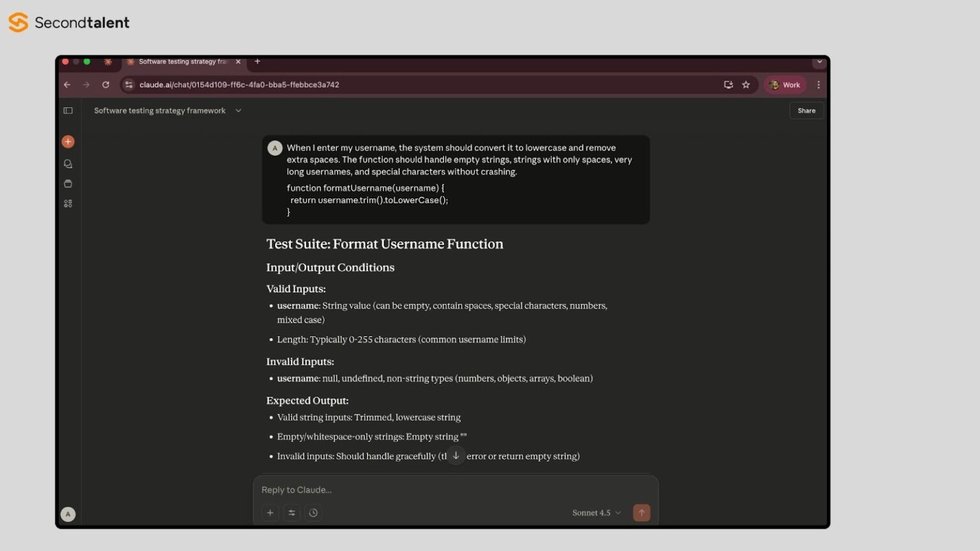Open Artifacts from the sidebar
980x551 pixels.
(68, 203)
